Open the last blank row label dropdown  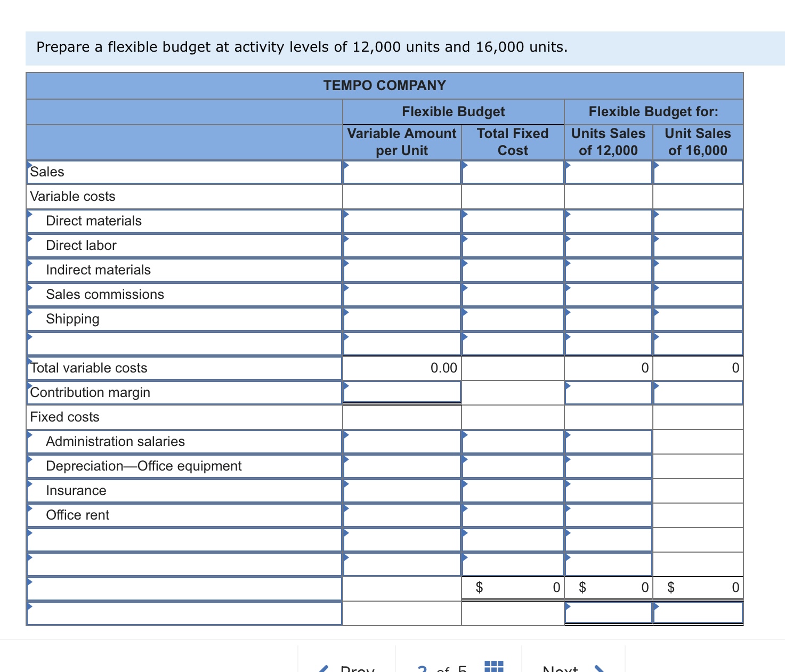click(184, 613)
